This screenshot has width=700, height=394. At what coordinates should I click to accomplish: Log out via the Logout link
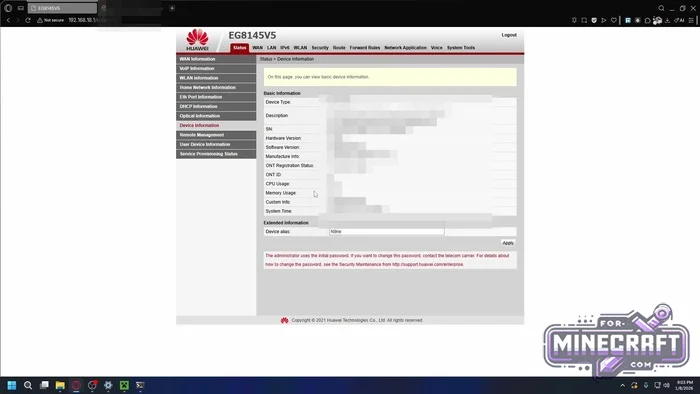pyautogui.click(x=509, y=35)
